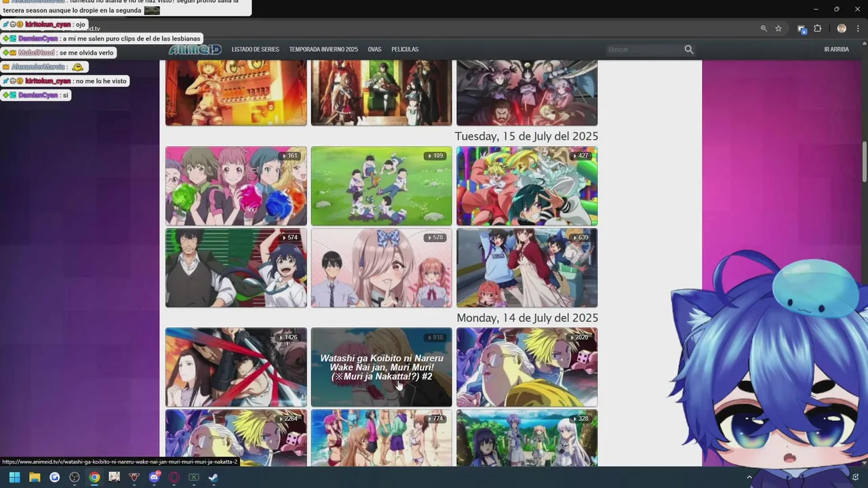Open the red winged M app in the taskbar
868x488 pixels.
click(134, 477)
